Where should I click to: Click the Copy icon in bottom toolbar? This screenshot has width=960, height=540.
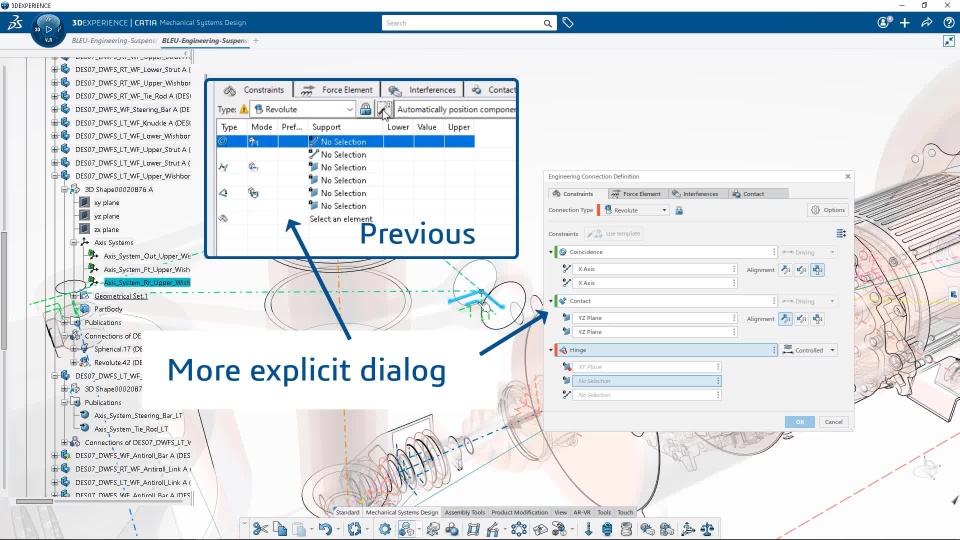click(x=280, y=529)
